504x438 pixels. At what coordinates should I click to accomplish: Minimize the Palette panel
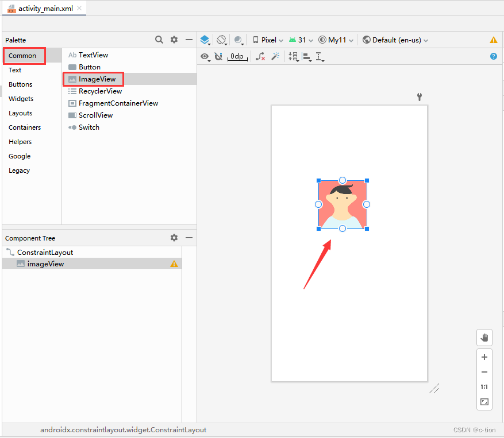189,40
